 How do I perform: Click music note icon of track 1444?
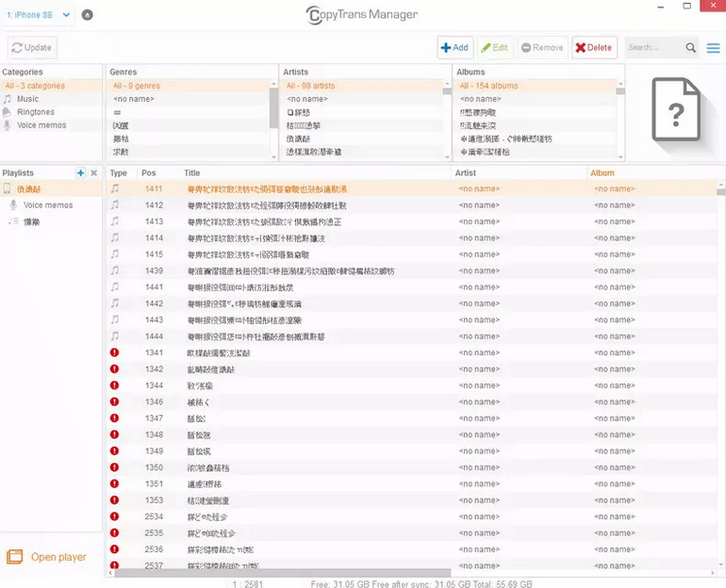click(115, 335)
